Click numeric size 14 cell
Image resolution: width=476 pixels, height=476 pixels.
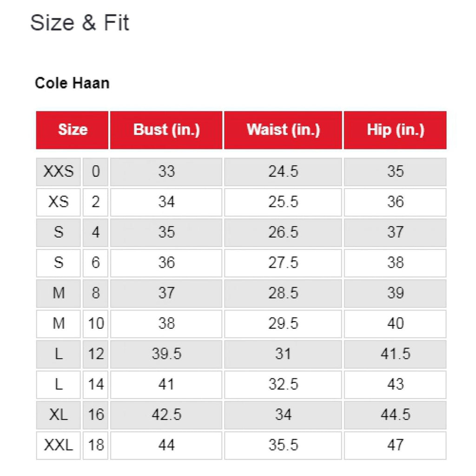[x=96, y=384]
